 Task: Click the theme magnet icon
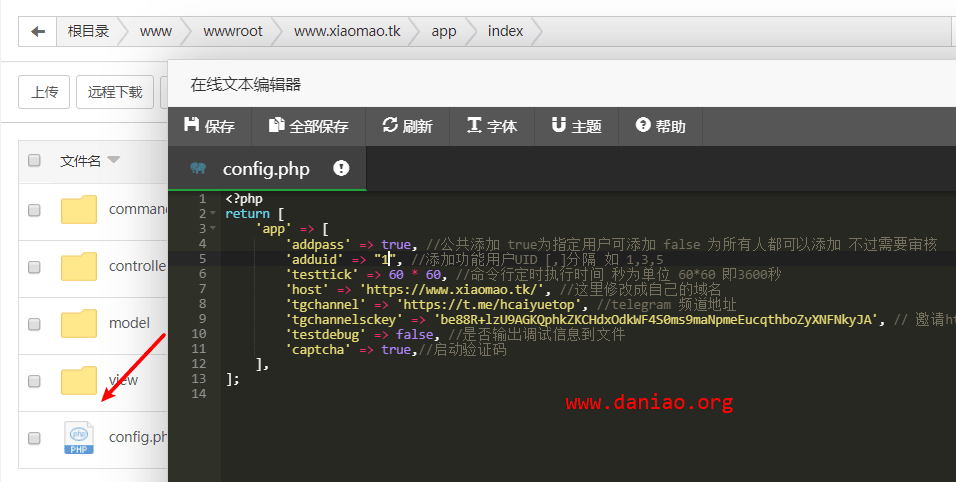point(558,125)
